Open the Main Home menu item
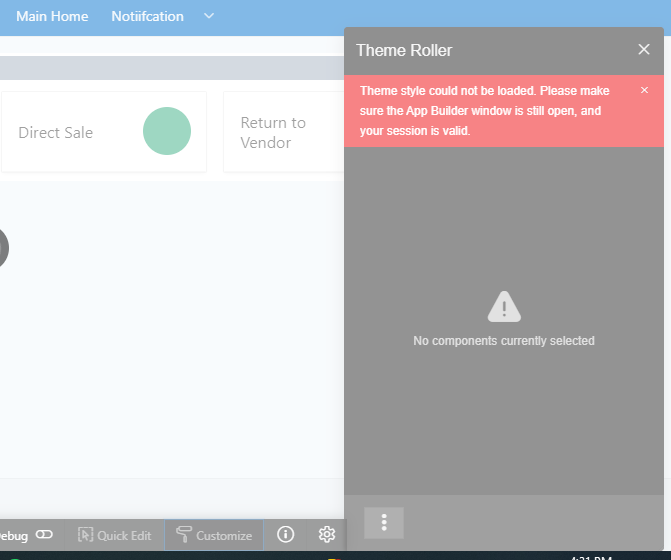The height and width of the screenshot is (560, 671). tap(52, 16)
